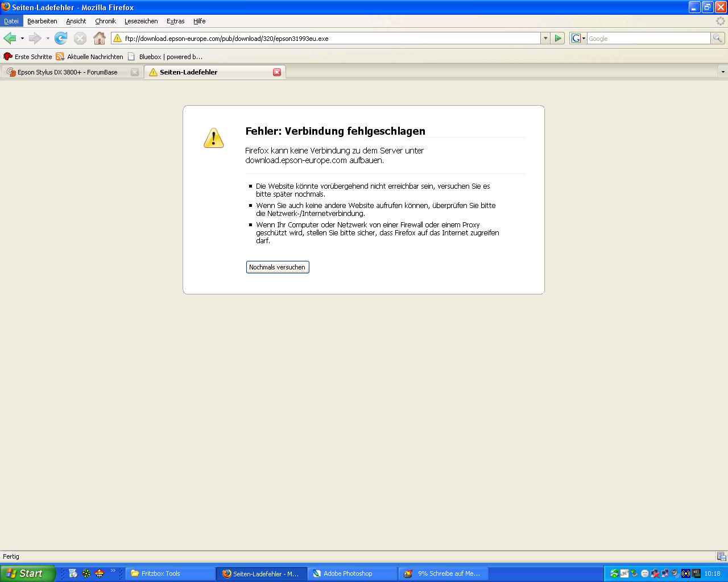Click the search magnifier icon

point(718,38)
